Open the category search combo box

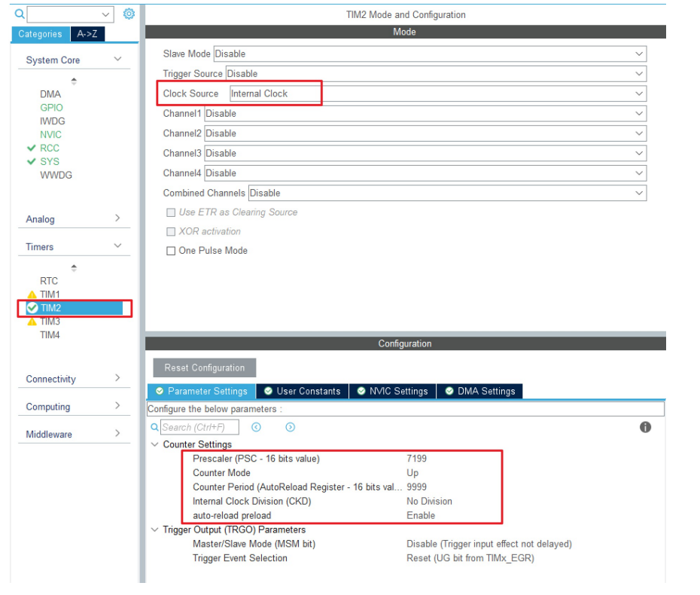coord(70,14)
